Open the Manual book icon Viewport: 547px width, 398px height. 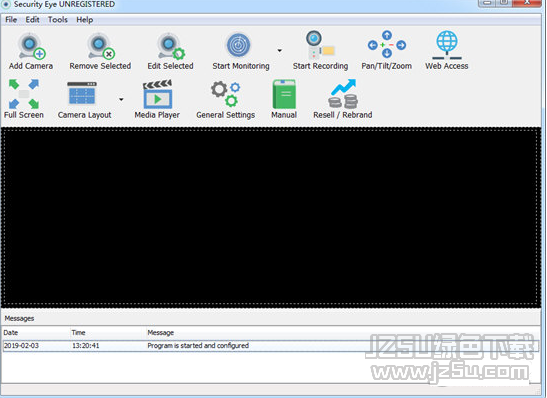284,94
